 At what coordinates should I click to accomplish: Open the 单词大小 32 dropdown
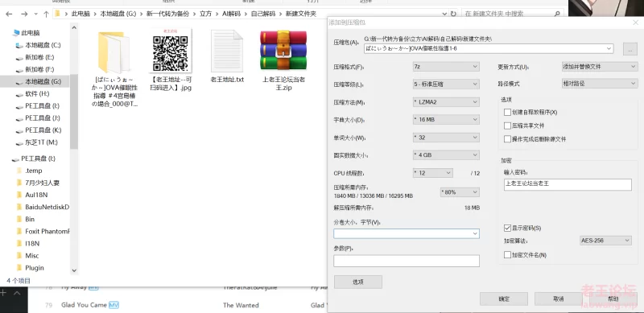446,138
